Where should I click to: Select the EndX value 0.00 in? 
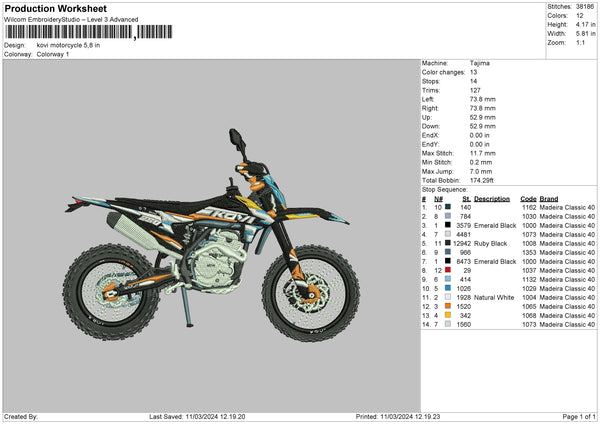pyautogui.click(x=479, y=135)
